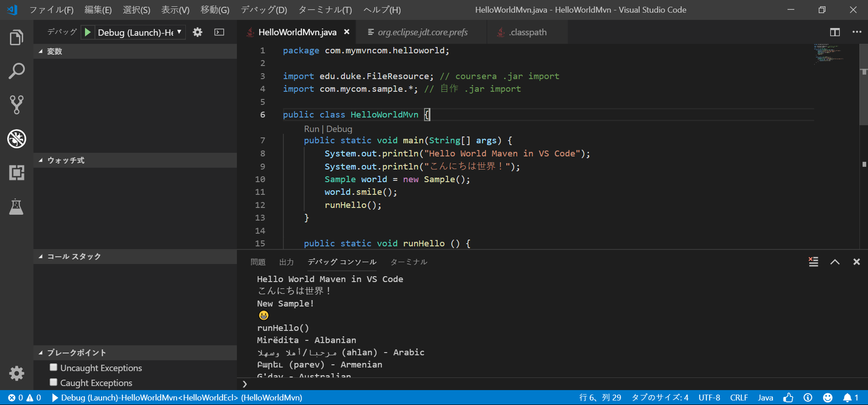Click line number 10 in the gutter
This screenshot has width=868, height=405.
pos(260,179)
